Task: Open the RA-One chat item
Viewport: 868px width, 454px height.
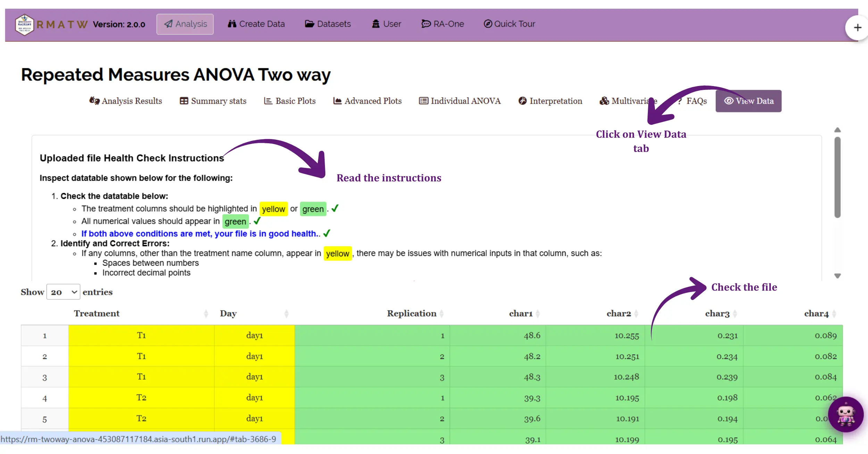Action: pos(443,24)
